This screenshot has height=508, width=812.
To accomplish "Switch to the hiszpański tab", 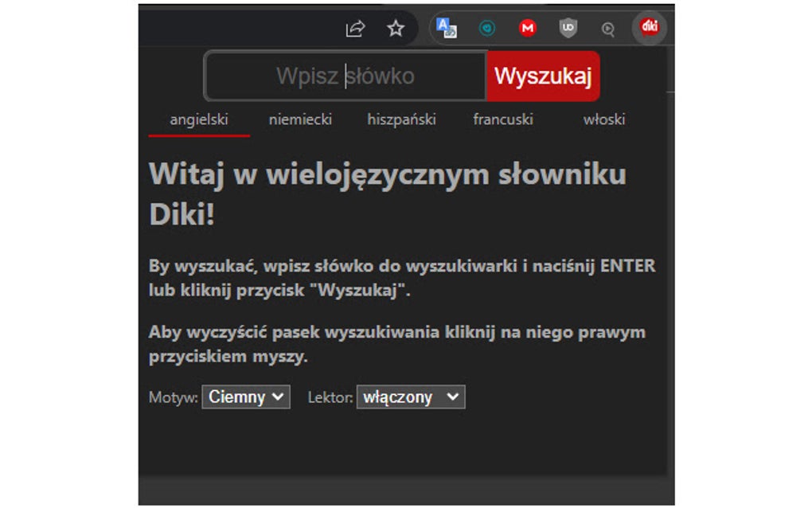I will 401,120.
